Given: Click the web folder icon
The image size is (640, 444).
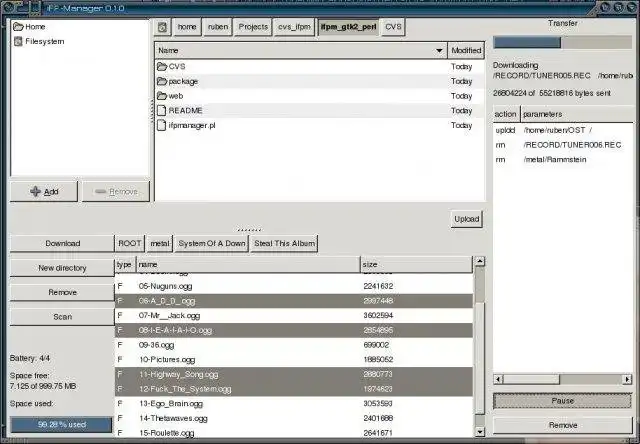Looking at the screenshot, I should [x=162, y=96].
